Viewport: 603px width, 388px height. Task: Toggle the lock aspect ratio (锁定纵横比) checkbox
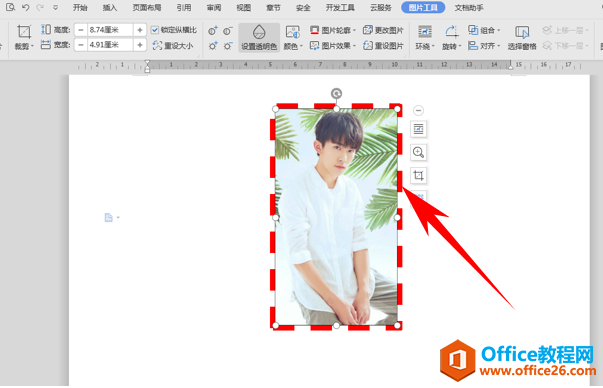coord(155,30)
